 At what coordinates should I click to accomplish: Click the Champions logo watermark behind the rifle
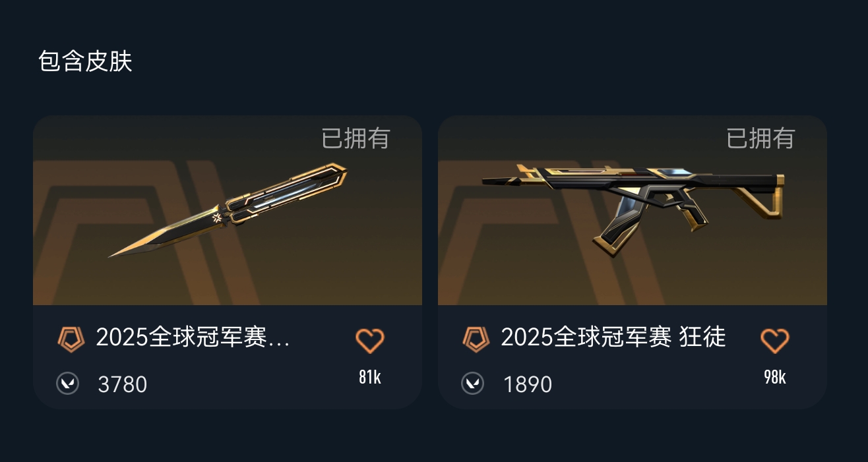click(547, 231)
